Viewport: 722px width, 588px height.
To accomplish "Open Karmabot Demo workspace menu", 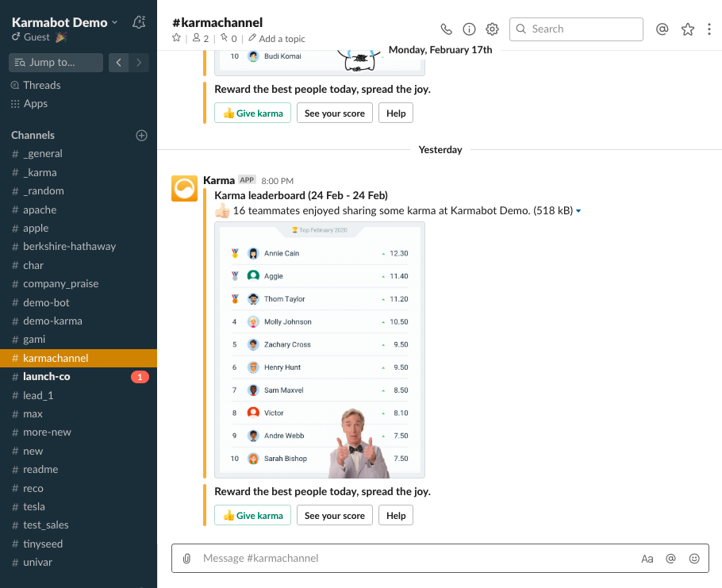I will click(x=64, y=22).
